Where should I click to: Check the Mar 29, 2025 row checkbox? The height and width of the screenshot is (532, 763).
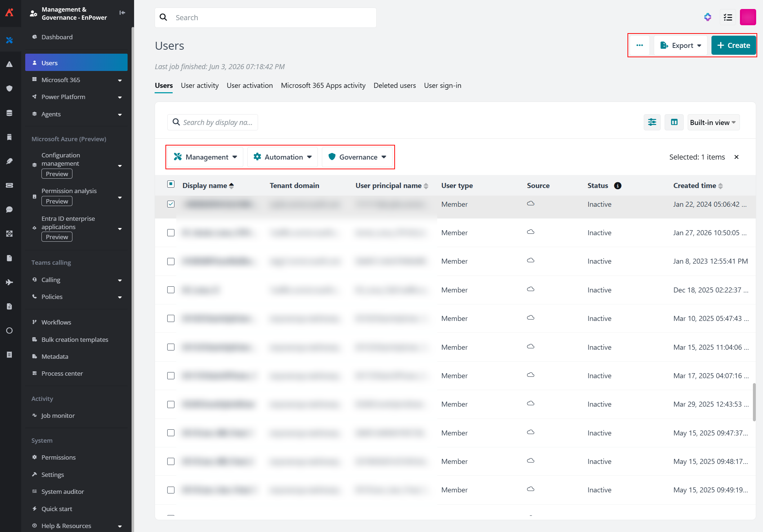point(171,404)
